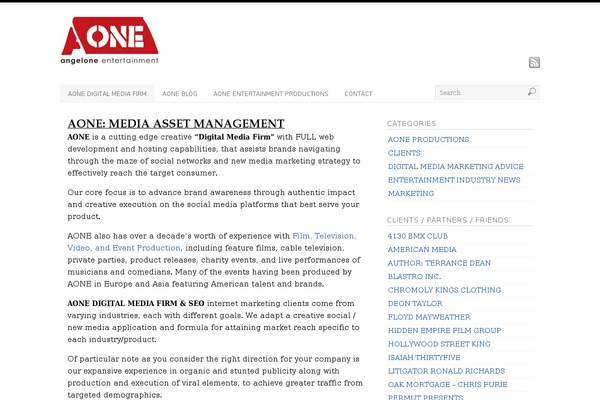Visit Author: Terrance Dean link
Image resolution: width=600 pixels, height=400 pixels.
[439, 263]
